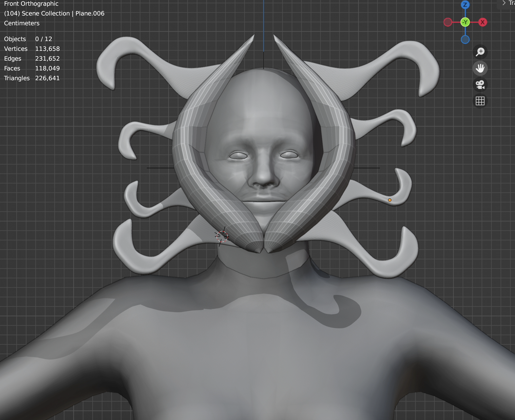Click the dimmed -X sphere on the gizmo
The image size is (515, 420).
(448, 22)
